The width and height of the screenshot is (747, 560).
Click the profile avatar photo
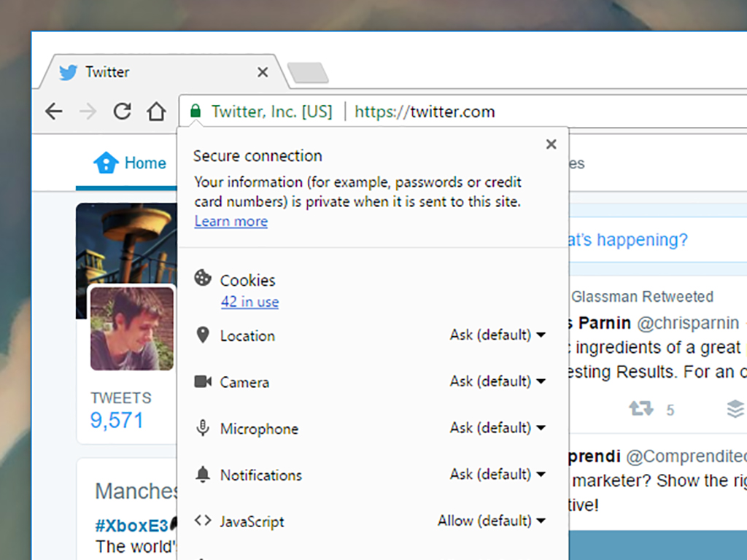(x=132, y=328)
